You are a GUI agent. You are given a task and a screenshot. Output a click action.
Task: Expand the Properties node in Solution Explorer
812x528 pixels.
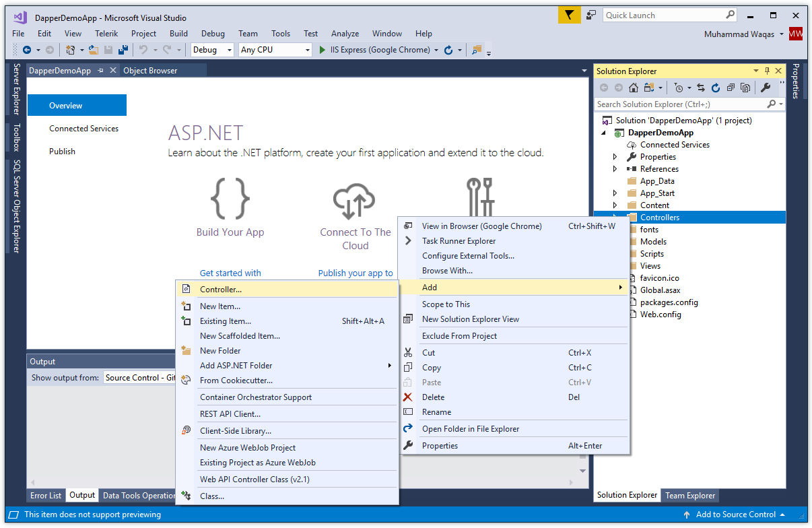(615, 157)
